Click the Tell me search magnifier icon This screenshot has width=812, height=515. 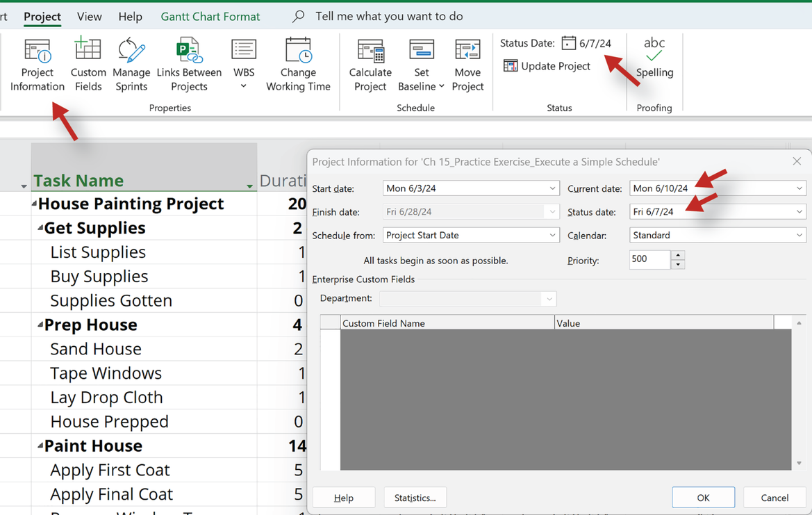298,17
